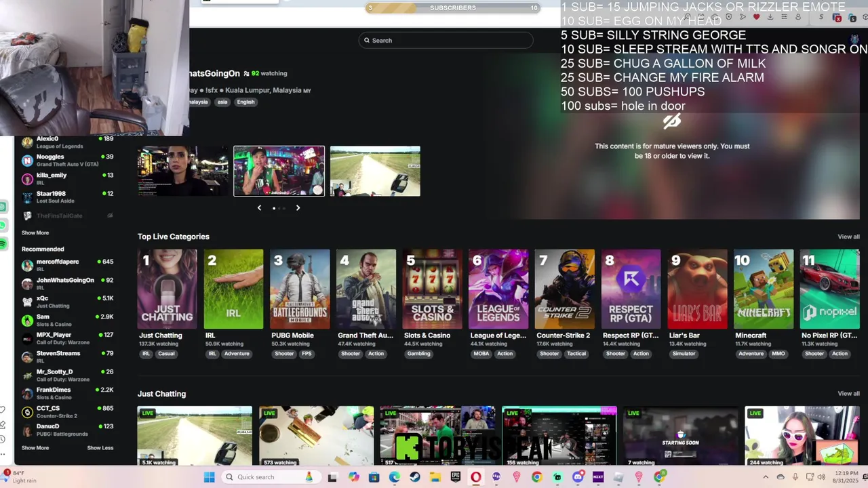The image size is (868, 488).
Task: Click the asia tag on featured stream
Action: pyautogui.click(x=222, y=102)
